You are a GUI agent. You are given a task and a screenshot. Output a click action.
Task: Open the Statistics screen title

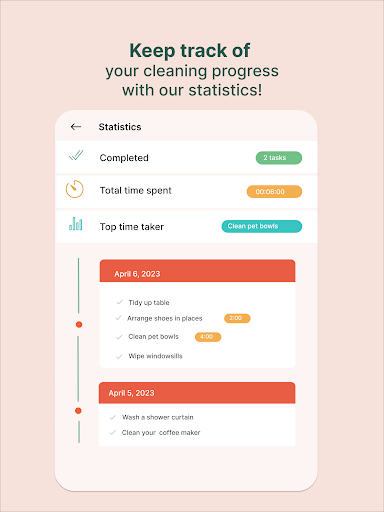coord(120,127)
